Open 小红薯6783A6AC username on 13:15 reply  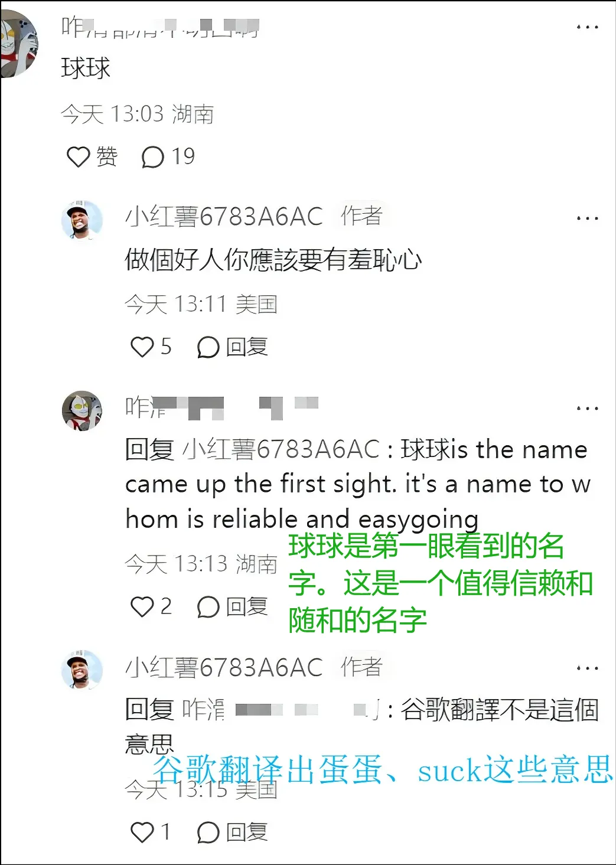[x=224, y=668]
